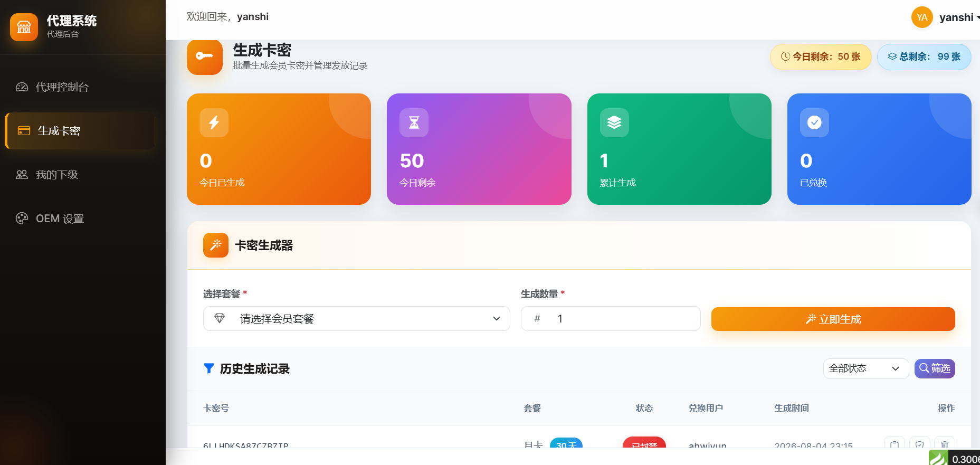
Task: Click the 欢迎回来, yanshi greeting text
Action: coord(227,17)
